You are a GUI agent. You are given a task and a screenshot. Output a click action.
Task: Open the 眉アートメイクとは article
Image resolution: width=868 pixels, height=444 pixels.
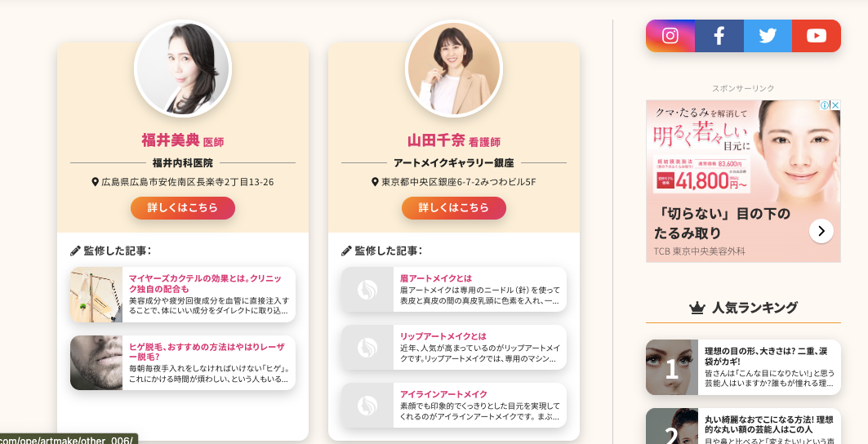[x=454, y=290]
